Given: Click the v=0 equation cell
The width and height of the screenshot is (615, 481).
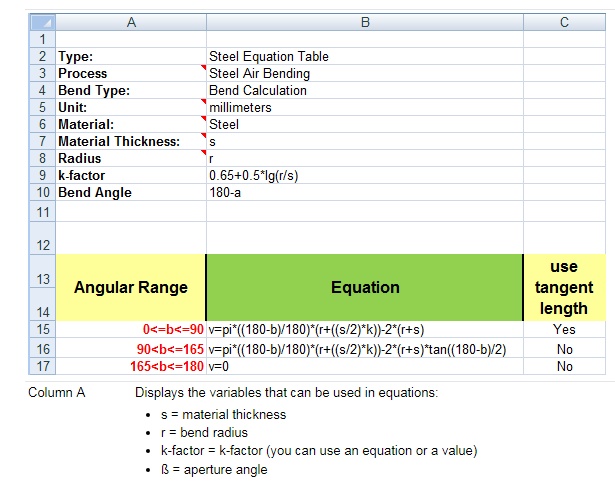Looking at the screenshot, I should (x=365, y=366).
